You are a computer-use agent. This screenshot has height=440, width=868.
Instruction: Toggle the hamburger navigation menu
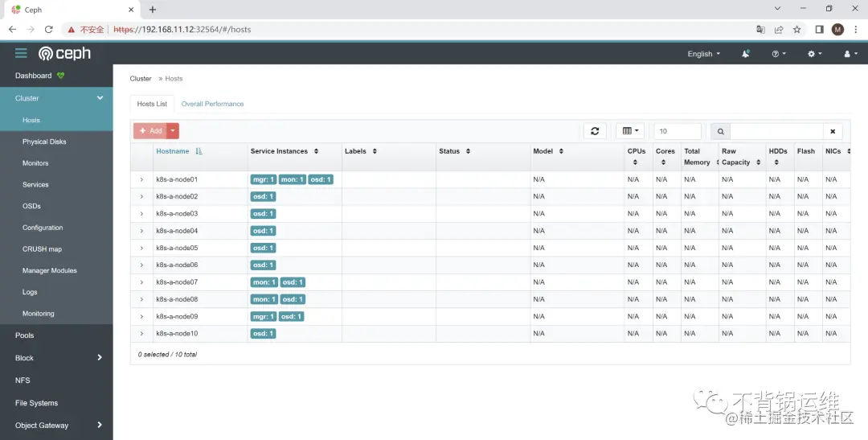coord(21,53)
